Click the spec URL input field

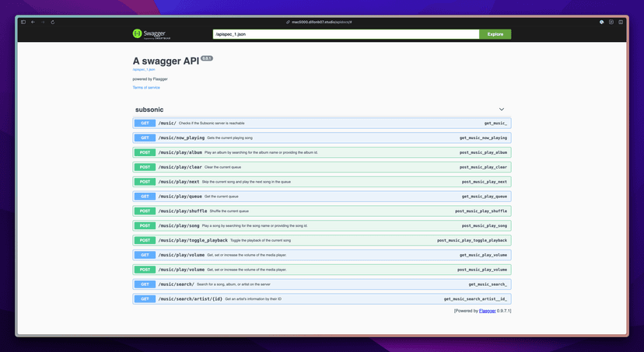345,34
